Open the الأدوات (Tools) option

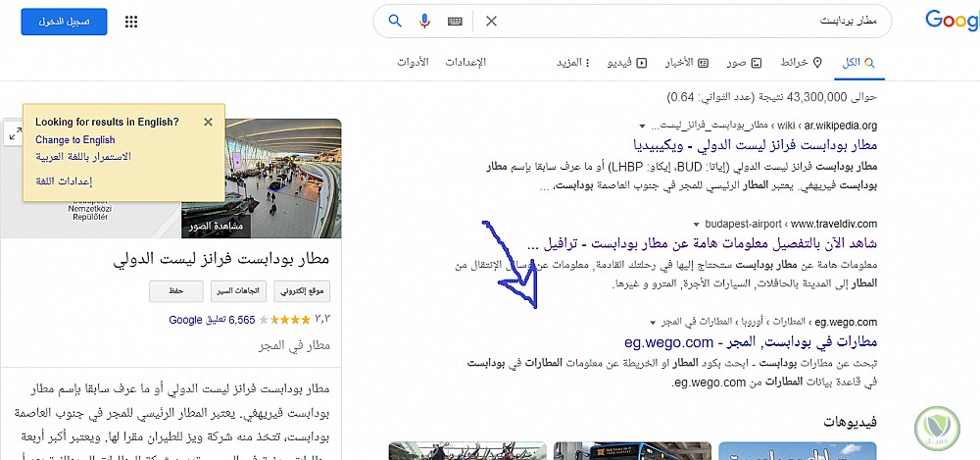click(414, 63)
